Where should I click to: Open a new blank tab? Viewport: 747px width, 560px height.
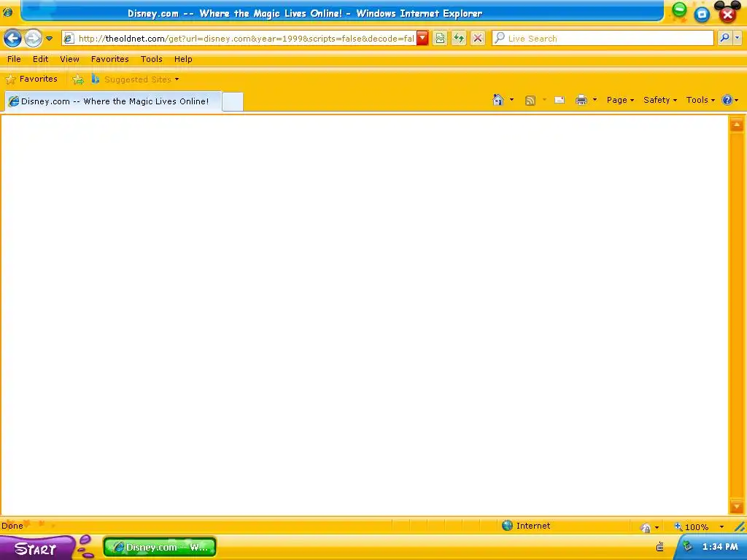tap(233, 101)
